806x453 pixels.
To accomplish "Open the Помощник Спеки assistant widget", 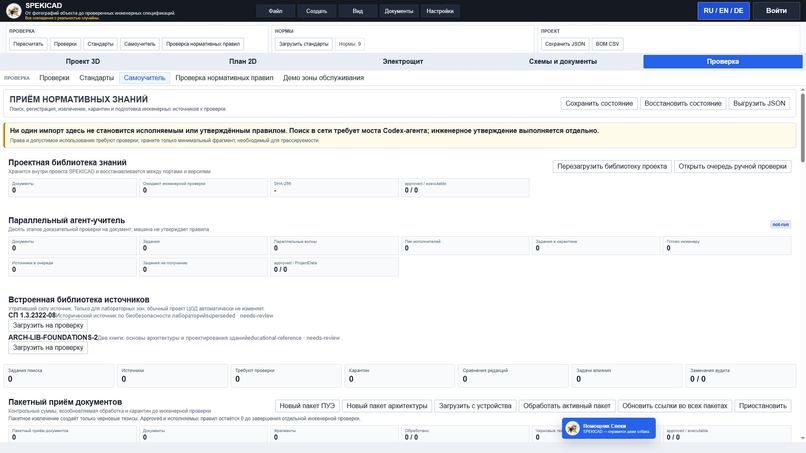I will click(609, 428).
